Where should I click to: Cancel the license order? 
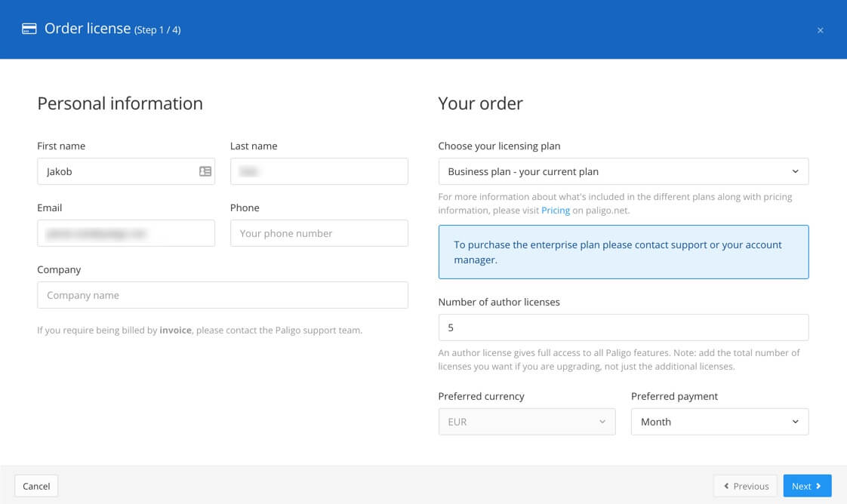[35, 486]
